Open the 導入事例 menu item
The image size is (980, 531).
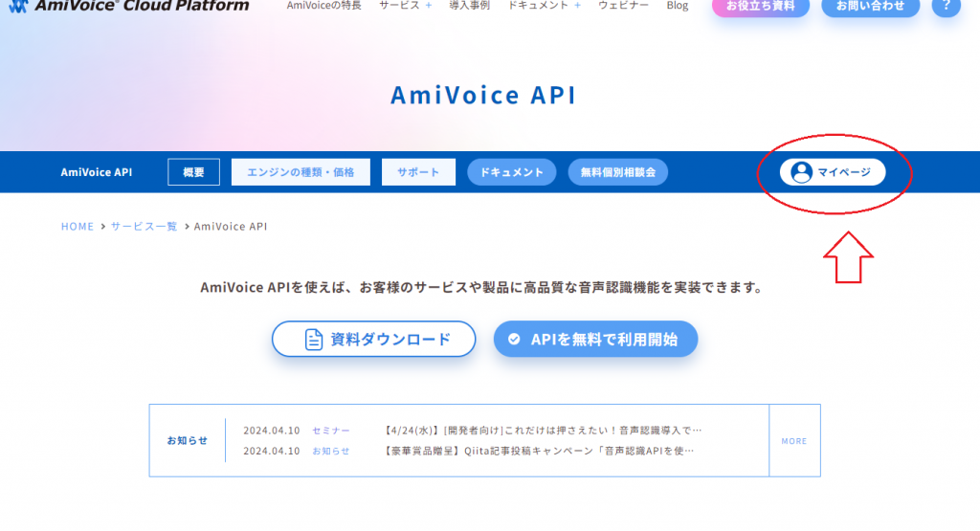point(469,6)
